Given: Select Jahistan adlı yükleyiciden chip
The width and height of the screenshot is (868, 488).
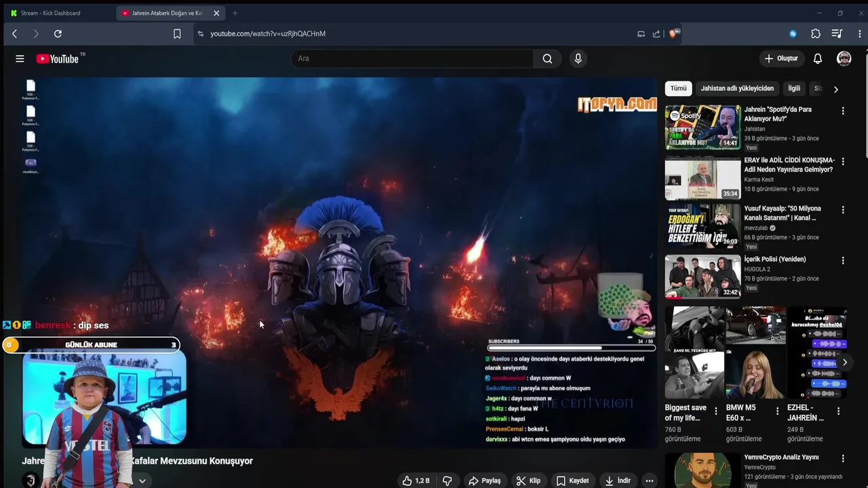Looking at the screenshot, I should coord(737,88).
